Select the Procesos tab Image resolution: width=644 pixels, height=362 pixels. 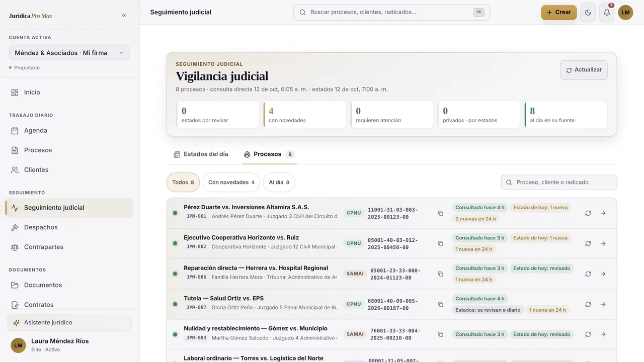click(269, 154)
